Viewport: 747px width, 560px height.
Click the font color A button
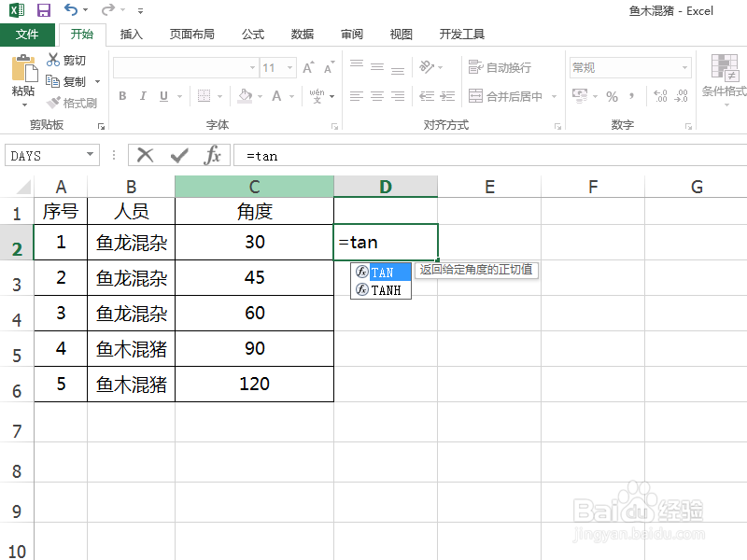pos(276,96)
